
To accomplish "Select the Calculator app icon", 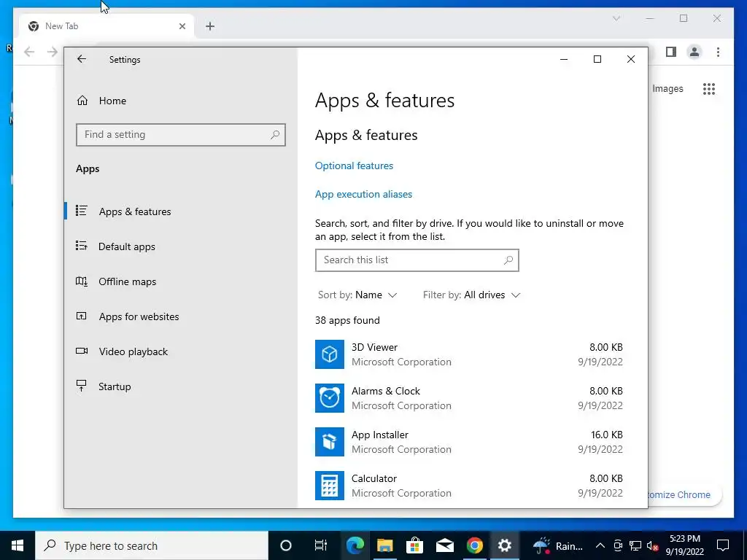I will point(330,486).
